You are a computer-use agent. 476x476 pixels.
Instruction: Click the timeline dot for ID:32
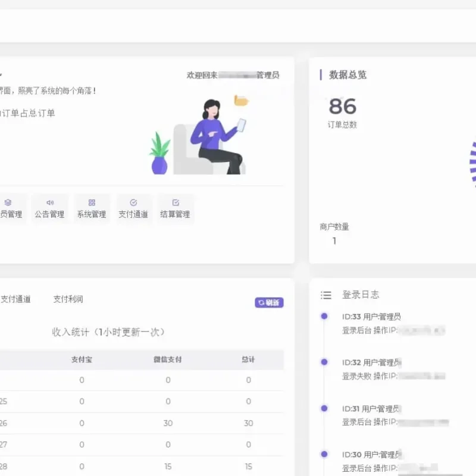(x=324, y=362)
